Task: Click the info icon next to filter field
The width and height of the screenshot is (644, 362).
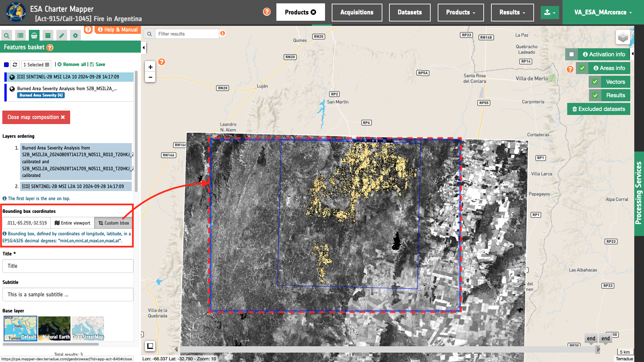Action: coord(223,33)
